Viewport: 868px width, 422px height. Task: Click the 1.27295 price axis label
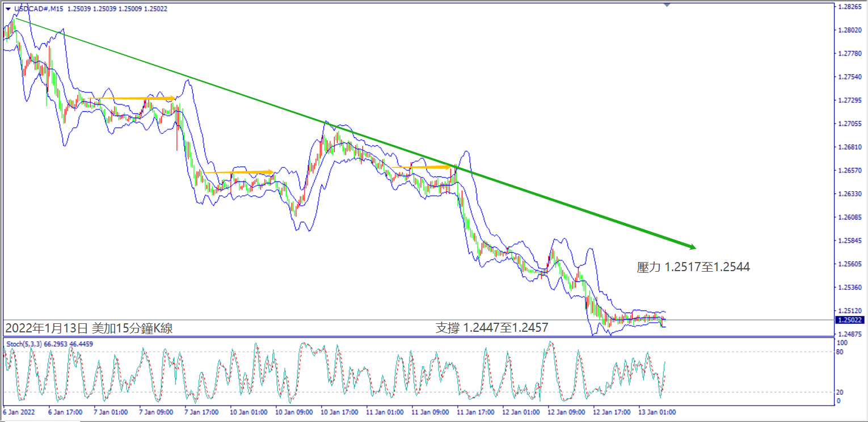[849, 100]
